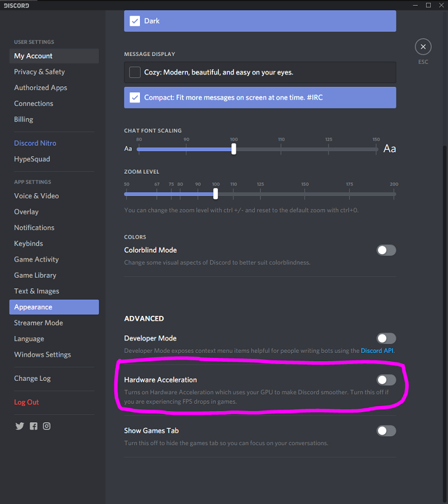Click the chat font scaling slider handle

tap(234, 149)
